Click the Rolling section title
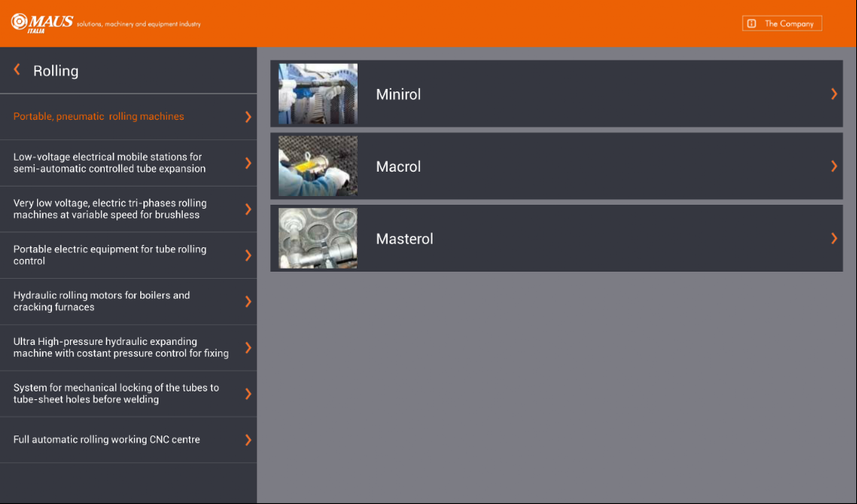The width and height of the screenshot is (857, 504). click(x=56, y=71)
